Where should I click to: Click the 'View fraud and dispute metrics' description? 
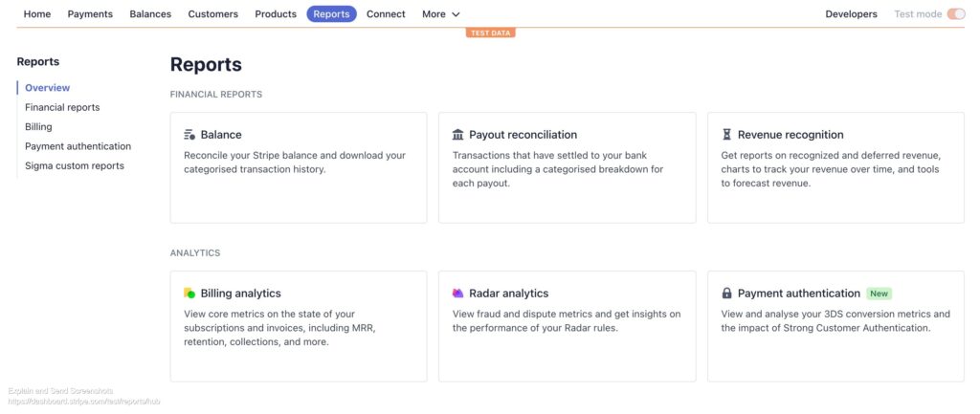click(x=567, y=321)
